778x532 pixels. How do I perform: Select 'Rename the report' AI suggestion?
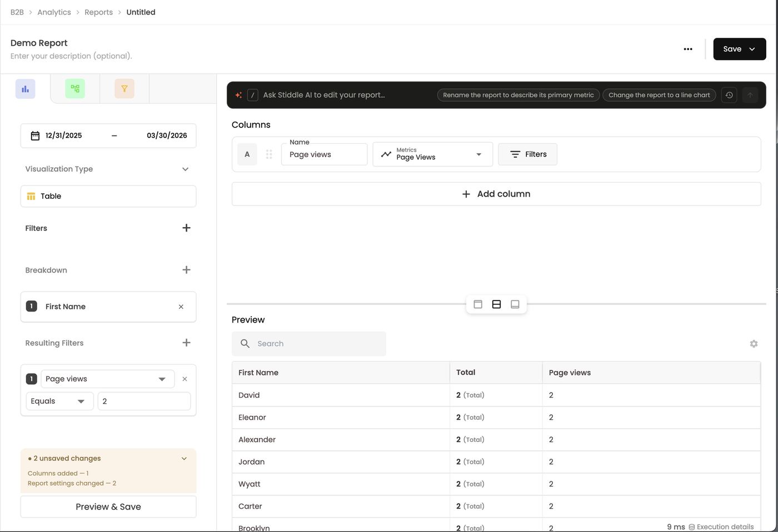point(518,95)
